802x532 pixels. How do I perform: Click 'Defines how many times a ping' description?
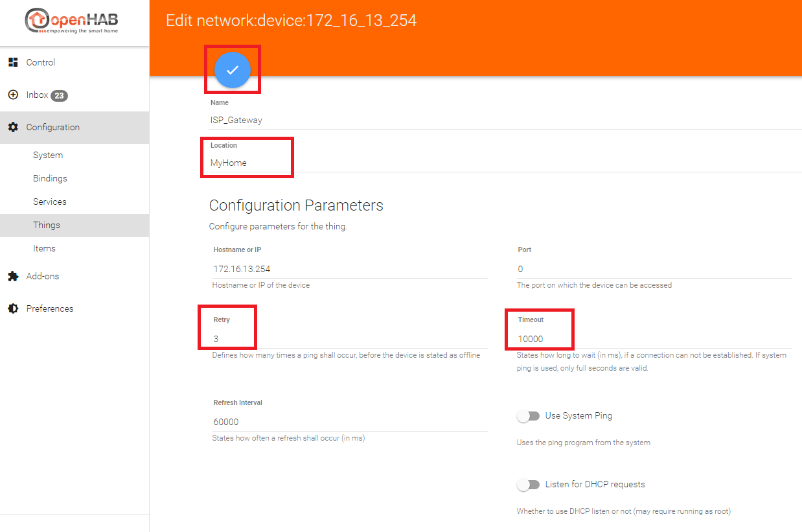click(346, 355)
